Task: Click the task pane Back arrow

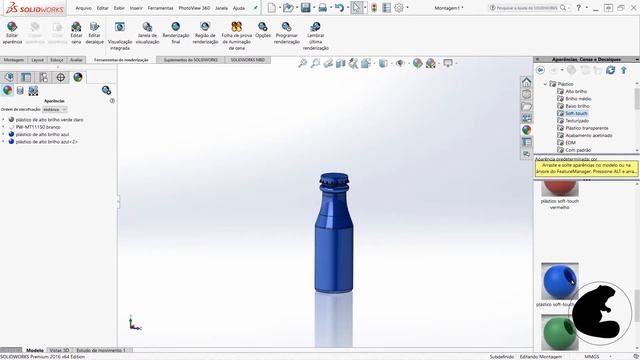Action: pos(540,70)
